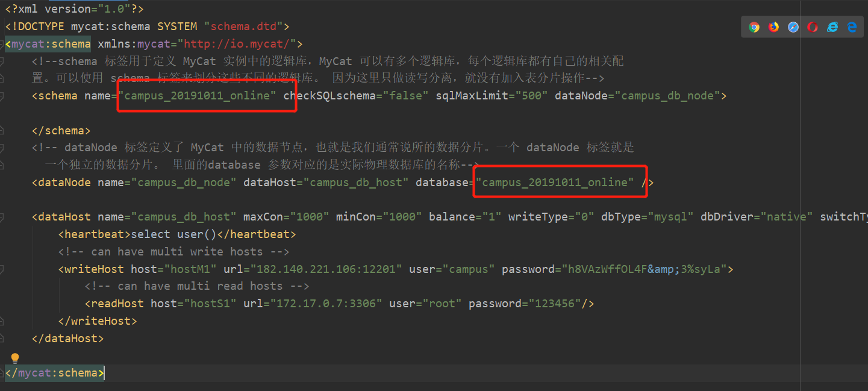Collapse fold marker beside </dataHost> closing tag
This screenshot has height=391, width=868.
click(2, 339)
